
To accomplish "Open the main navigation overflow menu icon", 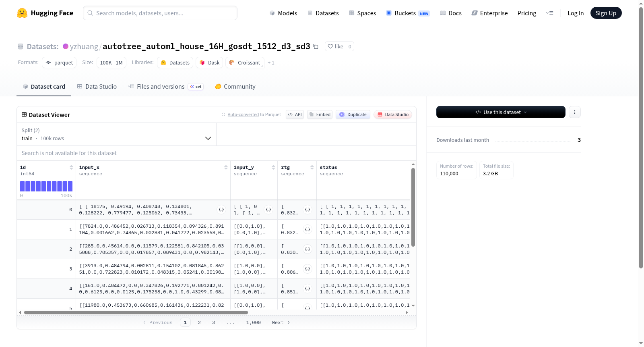I will [549, 13].
